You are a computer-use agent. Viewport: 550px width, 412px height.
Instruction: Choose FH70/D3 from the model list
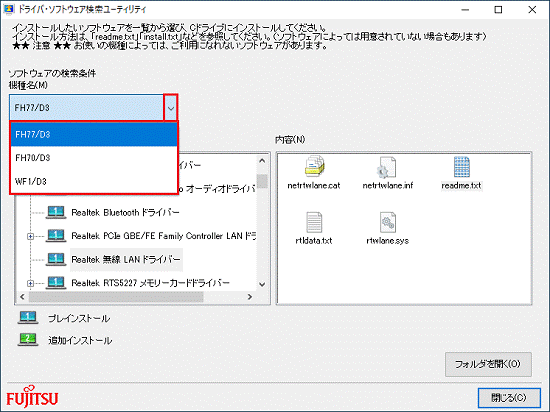coord(94,158)
